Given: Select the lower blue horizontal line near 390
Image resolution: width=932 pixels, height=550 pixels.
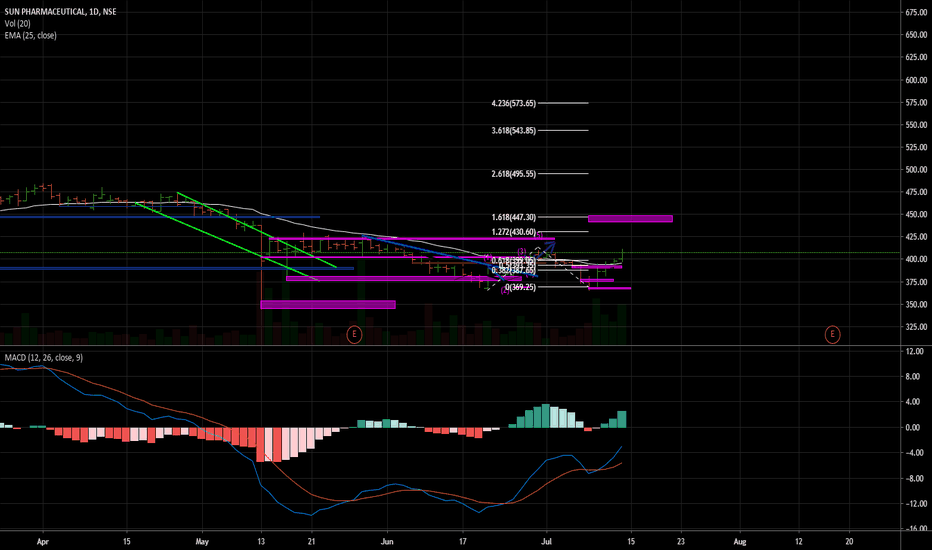Looking at the screenshot, I should click(x=177, y=269).
